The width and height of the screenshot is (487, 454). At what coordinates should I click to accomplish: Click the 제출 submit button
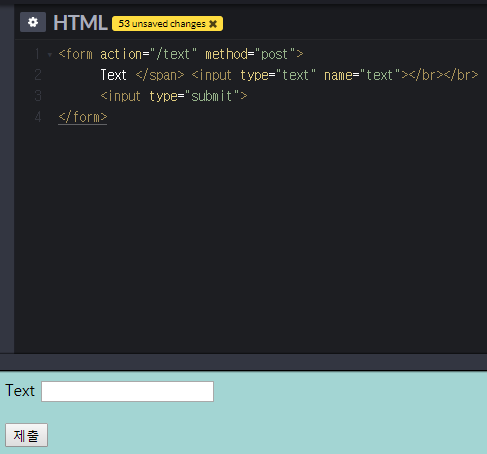(27, 435)
